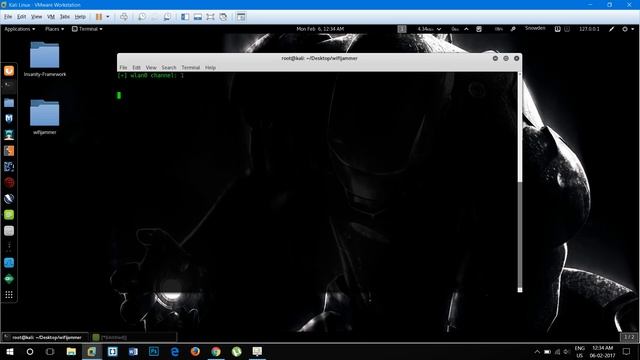This screenshot has width=640, height=360.
Task: Click the workspace switcher 1/2
Action: click(629, 337)
